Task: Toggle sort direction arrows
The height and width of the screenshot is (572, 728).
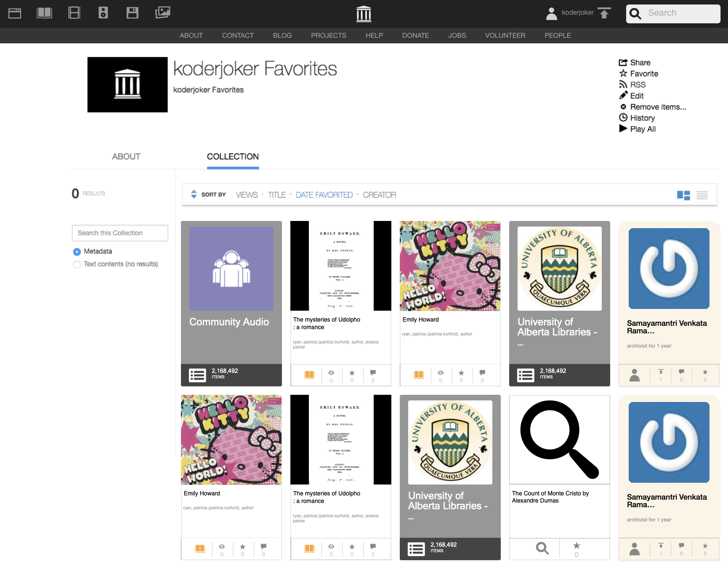Action: click(194, 194)
